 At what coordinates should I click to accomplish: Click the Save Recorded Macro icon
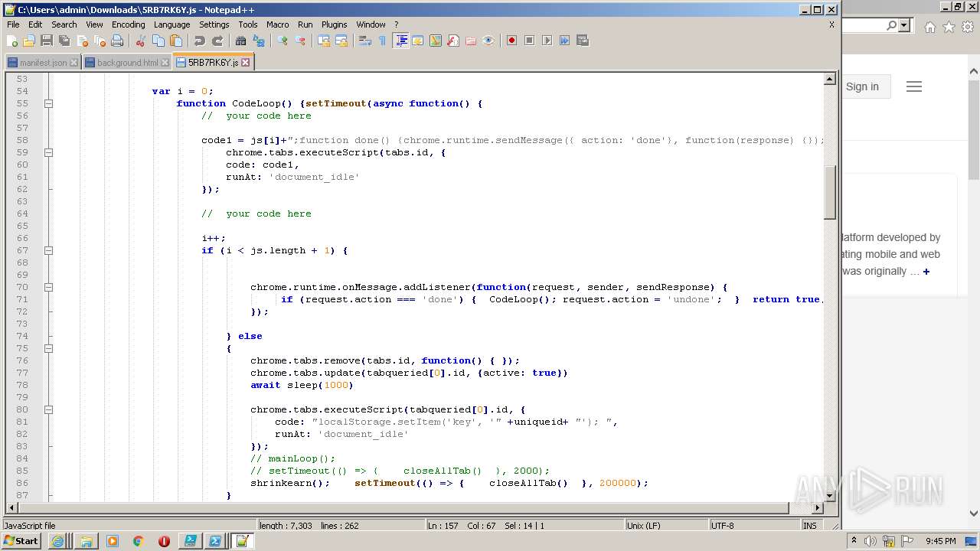(582, 41)
